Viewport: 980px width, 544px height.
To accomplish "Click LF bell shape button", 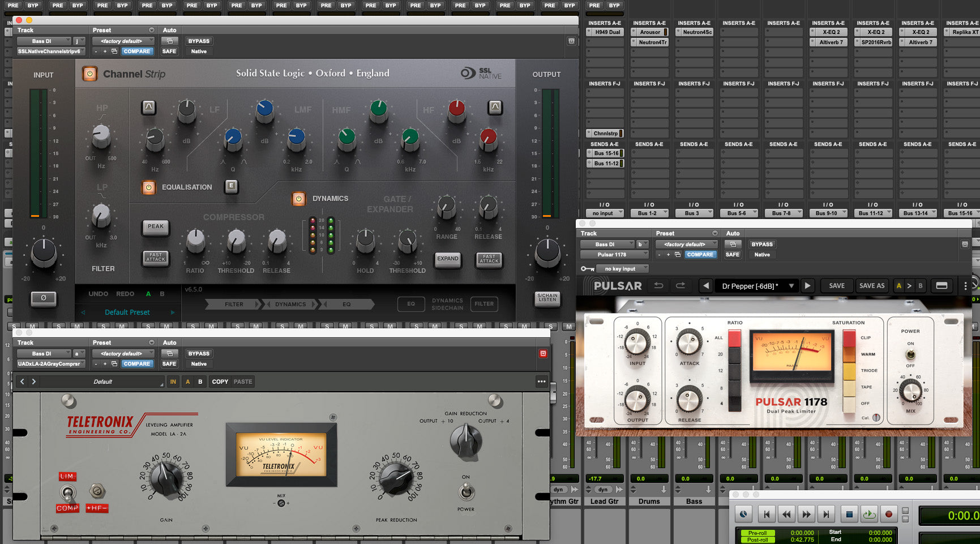I will 148,107.
